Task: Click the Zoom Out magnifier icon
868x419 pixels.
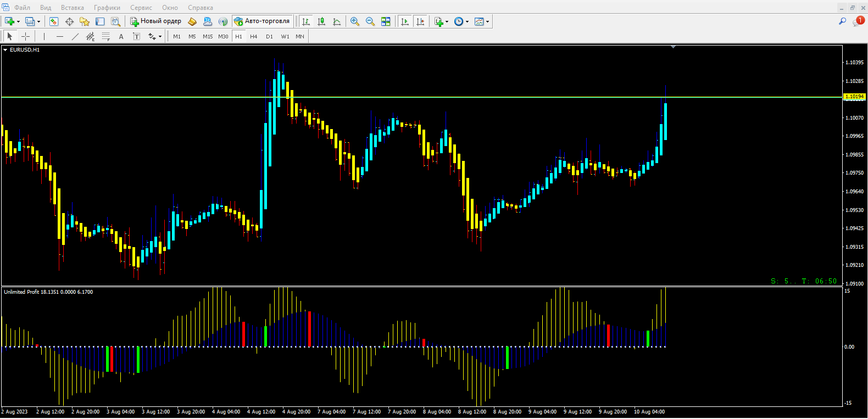Action: pyautogui.click(x=370, y=21)
